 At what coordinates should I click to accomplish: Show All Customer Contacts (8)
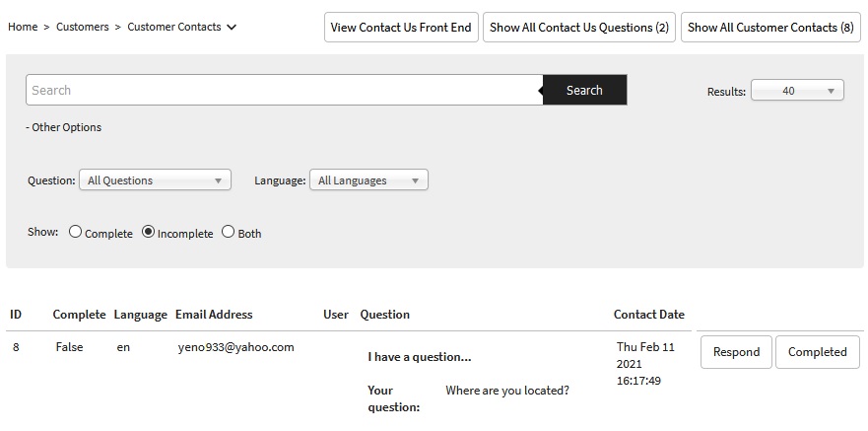click(x=770, y=28)
